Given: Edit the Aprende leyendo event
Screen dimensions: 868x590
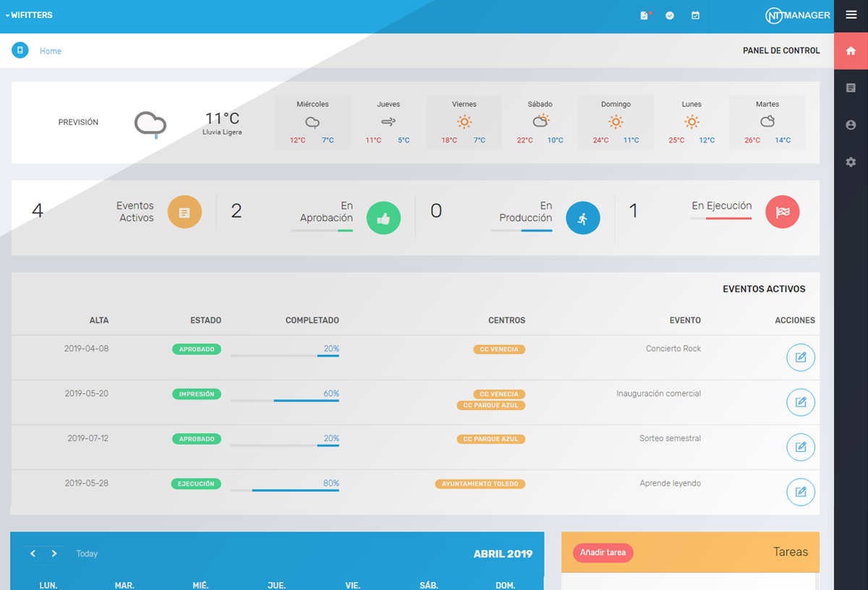Looking at the screenshot, I should coord(800,492).
